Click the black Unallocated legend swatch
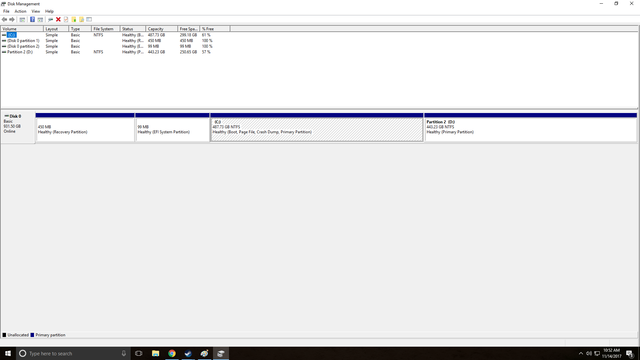Image resolution: width=640 pixels, height=360 pixels. point(4,335)
